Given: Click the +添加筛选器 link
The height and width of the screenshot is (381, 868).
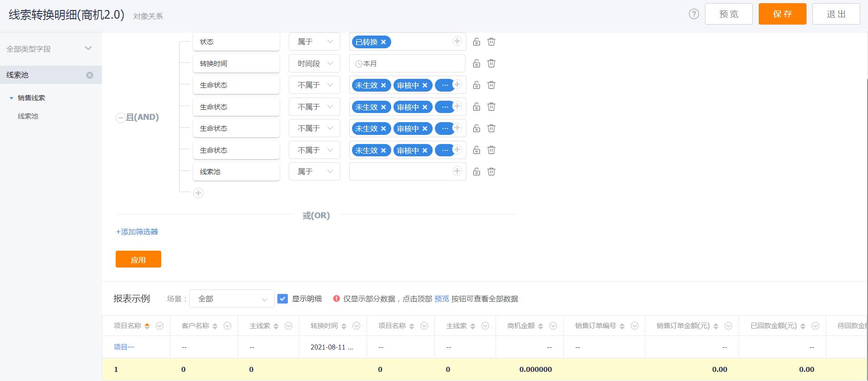Looking at the screenshot, I should [137, 232].
